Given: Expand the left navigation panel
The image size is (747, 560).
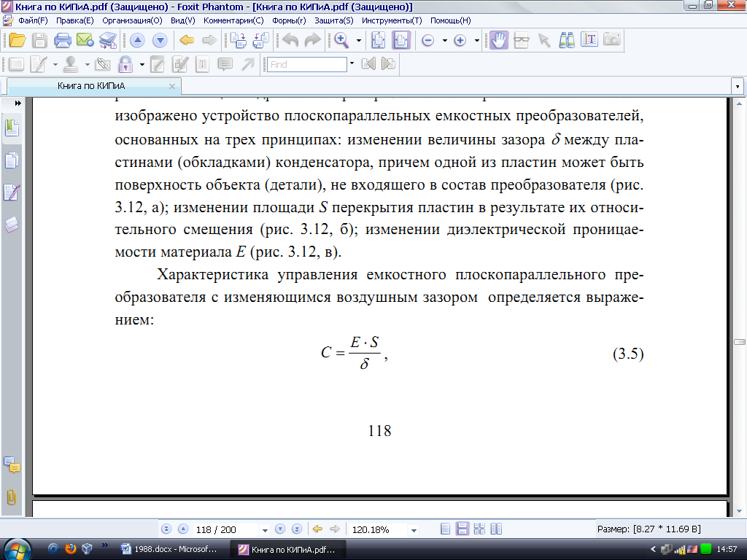Looking at the screenshot, I should (18, 103).
